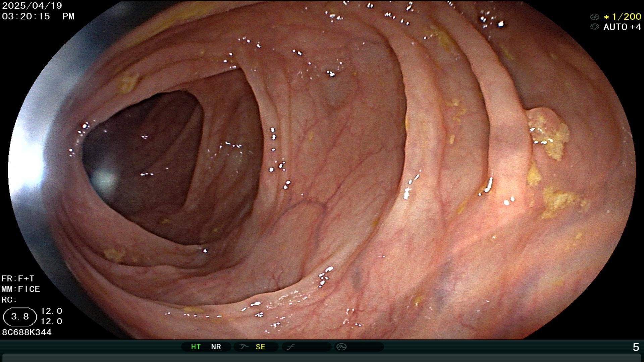Click the iris aperture icon beside AUTO +4
The height and width of the screenshot is (362, 644).
click(594, 27)
